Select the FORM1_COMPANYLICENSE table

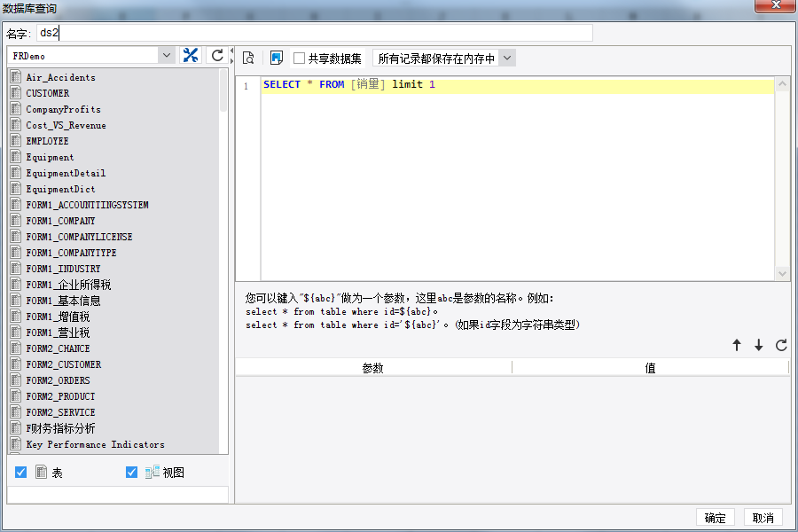pyautogui.click(x=80, y=237)
